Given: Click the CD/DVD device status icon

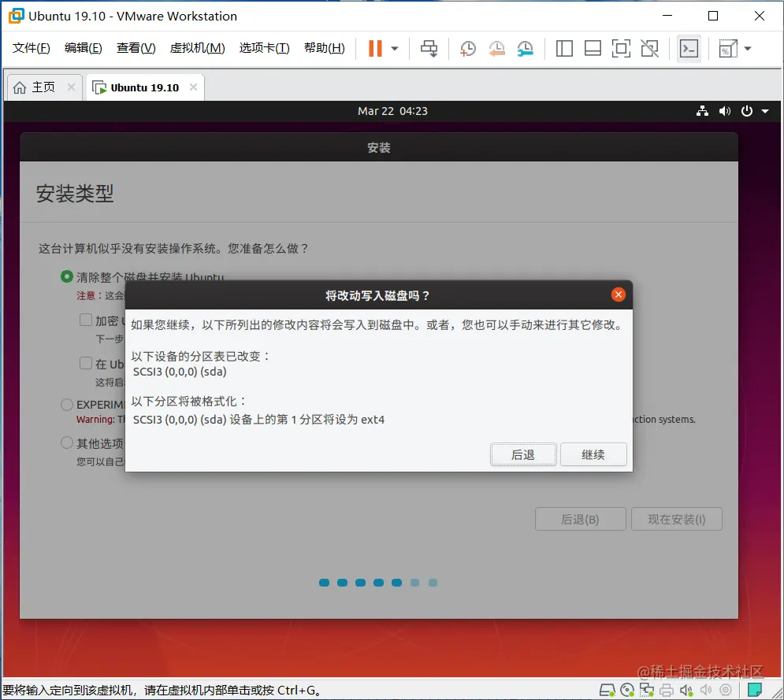Looking at the screenshot, I should (x=627, y=690).
